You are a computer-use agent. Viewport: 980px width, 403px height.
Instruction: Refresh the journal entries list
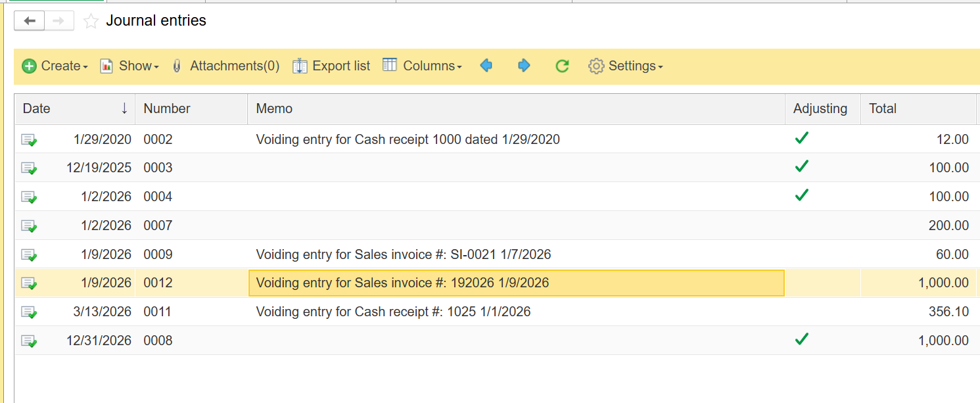click(562, 66)
